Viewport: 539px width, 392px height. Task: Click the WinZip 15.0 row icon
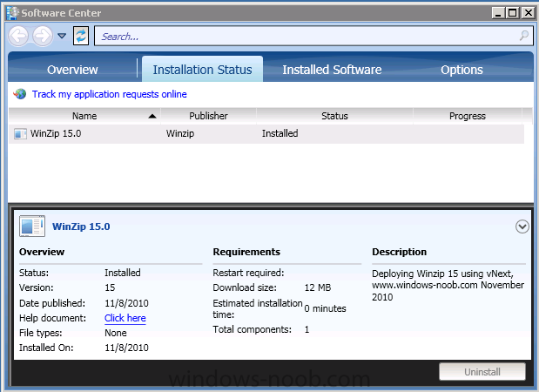point(20,133)
